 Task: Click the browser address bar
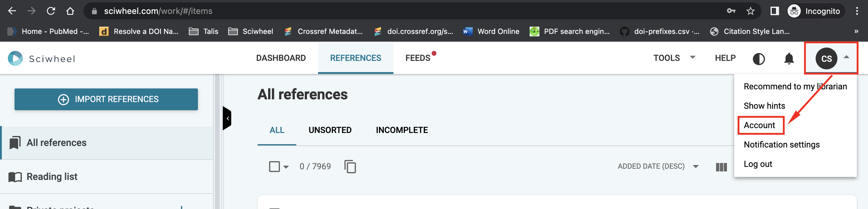(x=404, y=11)
